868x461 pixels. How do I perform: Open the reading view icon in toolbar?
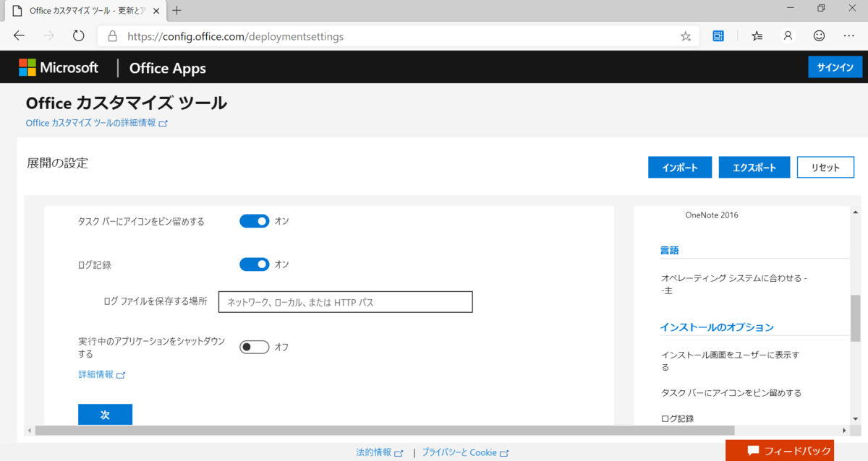coord(718,35)
